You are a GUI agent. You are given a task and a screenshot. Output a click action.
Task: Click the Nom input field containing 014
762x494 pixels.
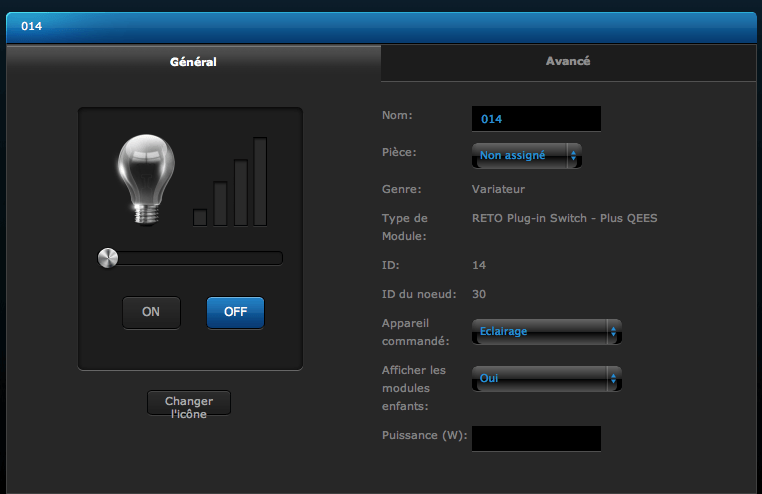(537, 119)
